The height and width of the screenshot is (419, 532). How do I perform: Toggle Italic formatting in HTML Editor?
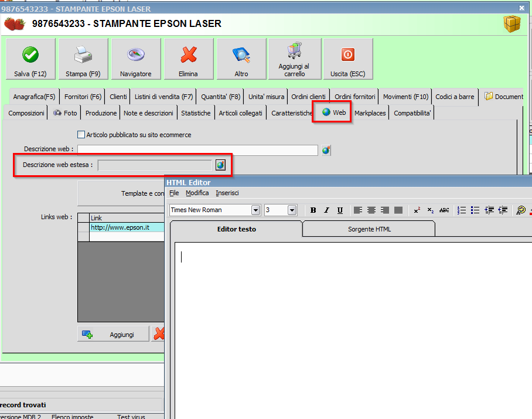326,210
